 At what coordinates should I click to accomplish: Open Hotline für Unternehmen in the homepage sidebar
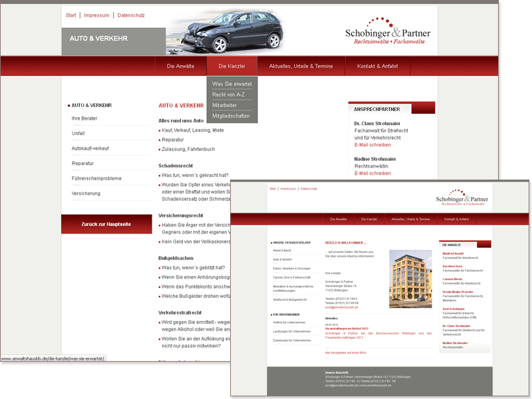(289, 323)
